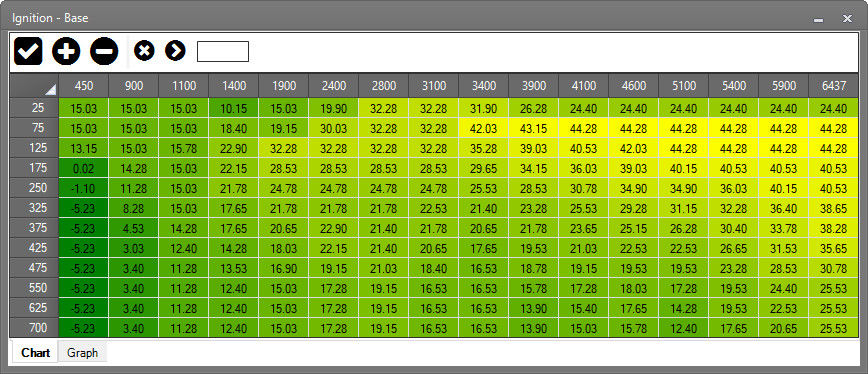868x374 pixels.
Task: Click cell 31.53 in row 425
Action: click(x=783, y=248)
